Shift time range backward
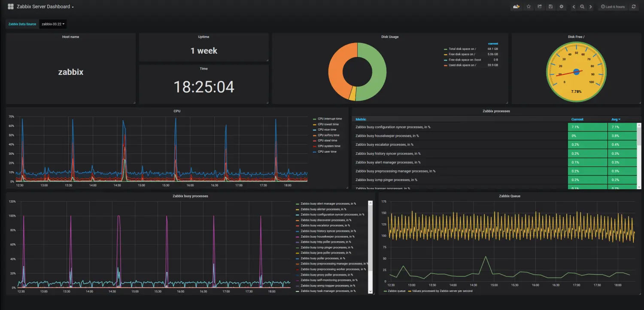644x310 pixels. click(x=574, y=6)
